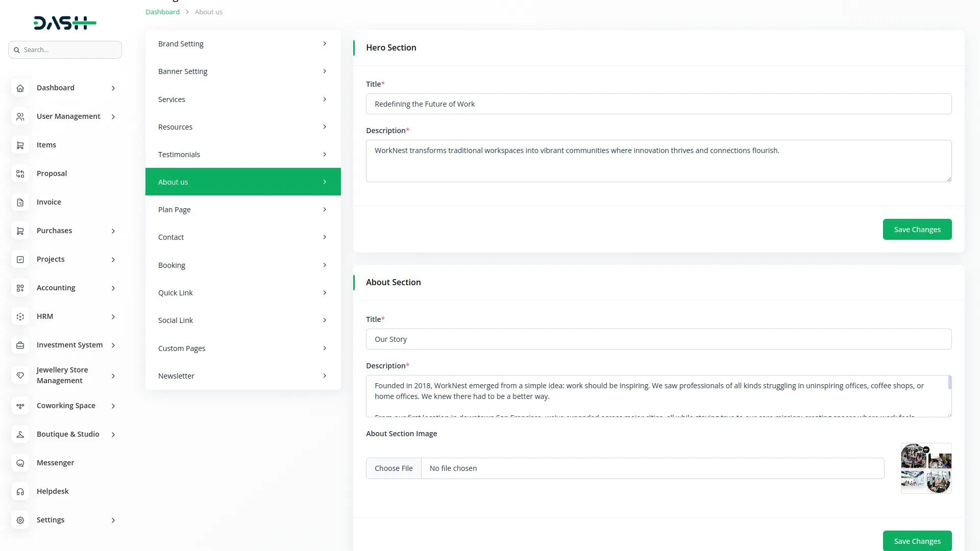Image resolution: width=980 pixels, height=551 pixels.
Task: Click the Helpdesk headset icon
Action: pyautogui.click(x=20, y=491)
